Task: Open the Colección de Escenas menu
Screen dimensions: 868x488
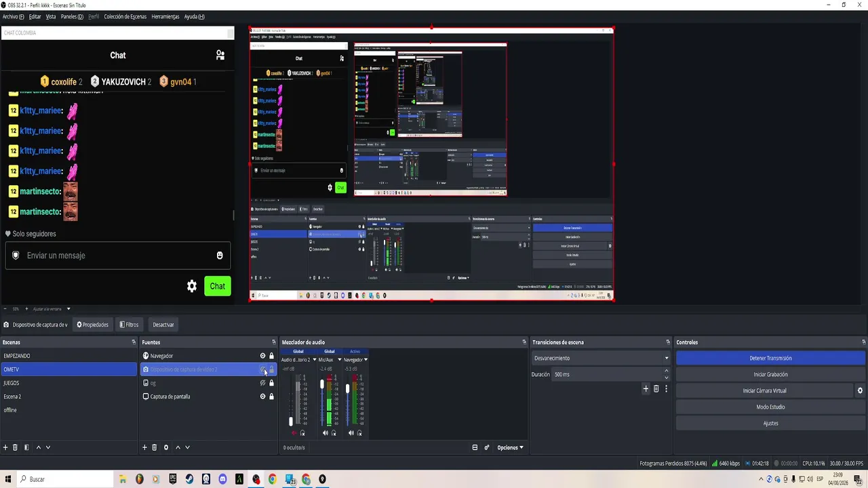Action: click(125, 16)
